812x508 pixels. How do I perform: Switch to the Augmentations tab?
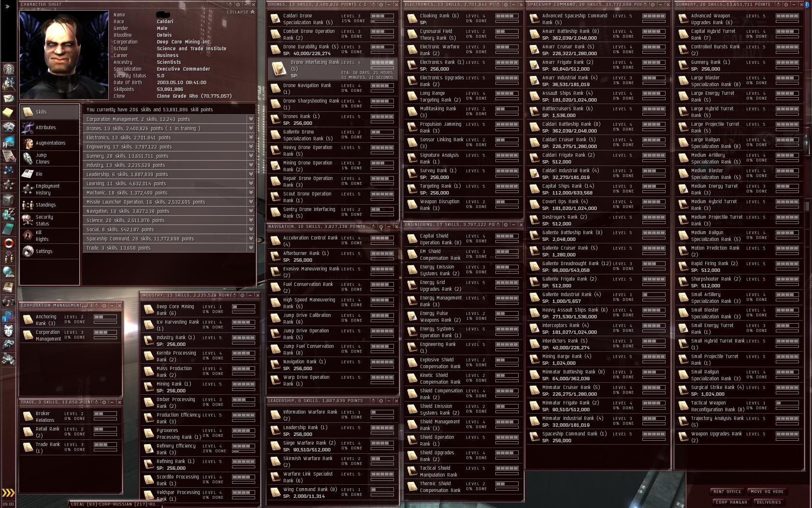pos(50,143)
